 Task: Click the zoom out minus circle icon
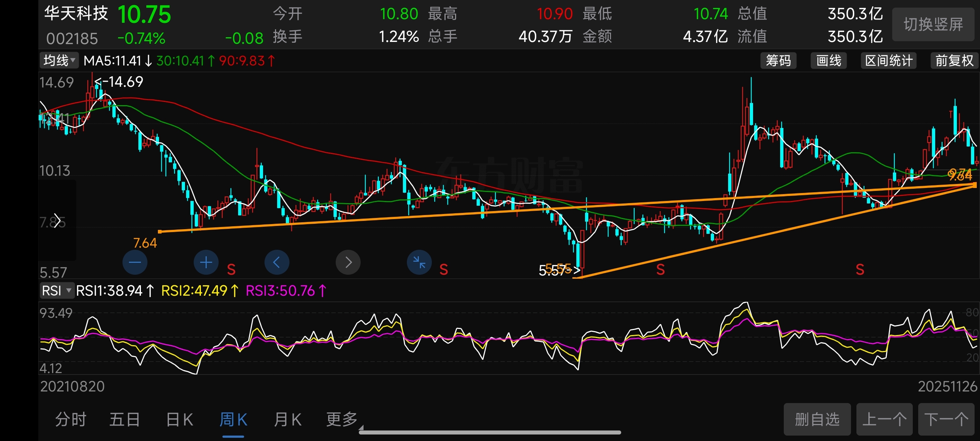pos(135,262)
